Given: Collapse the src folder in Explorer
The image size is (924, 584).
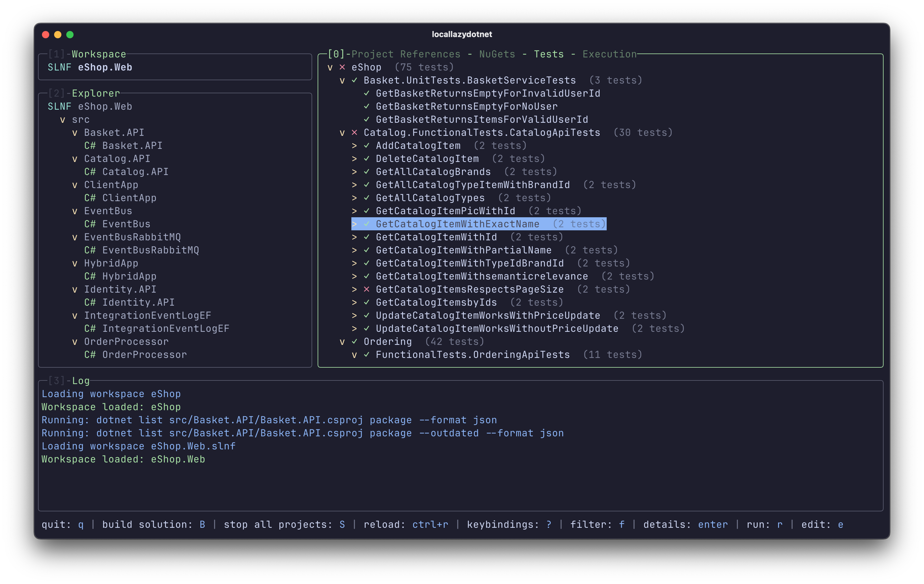Looking at the screenshot, I should [x=63, y=119].
